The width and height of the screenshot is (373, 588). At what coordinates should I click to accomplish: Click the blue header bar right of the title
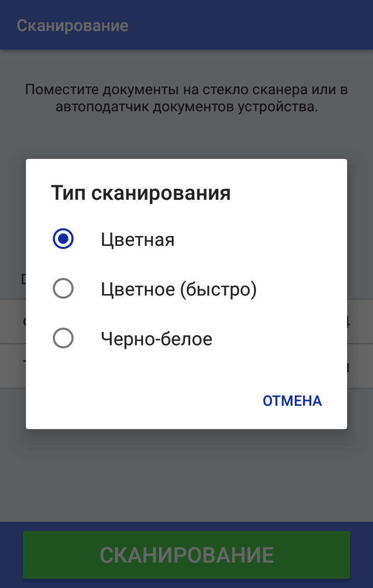[259, 25]
